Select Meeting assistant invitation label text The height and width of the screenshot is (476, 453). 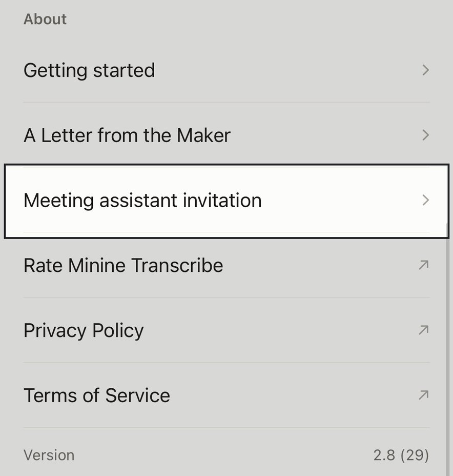pos(142,201)
